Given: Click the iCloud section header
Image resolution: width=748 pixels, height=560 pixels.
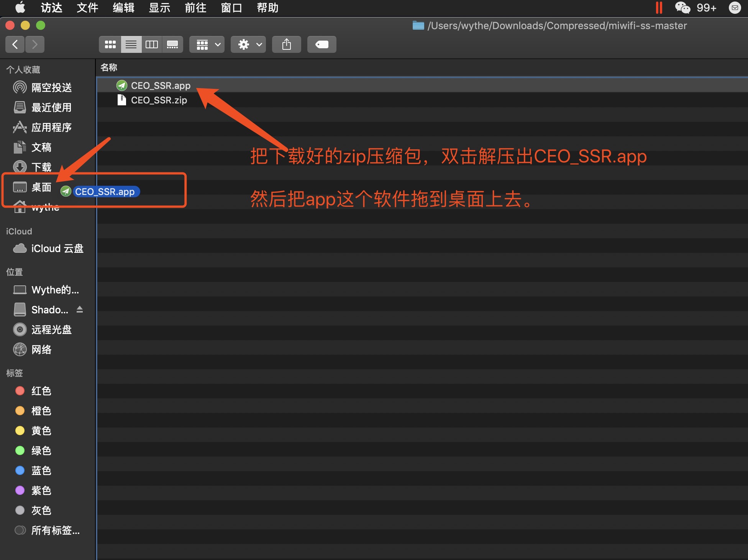Looking at the screenshot, I should point(19,231).
